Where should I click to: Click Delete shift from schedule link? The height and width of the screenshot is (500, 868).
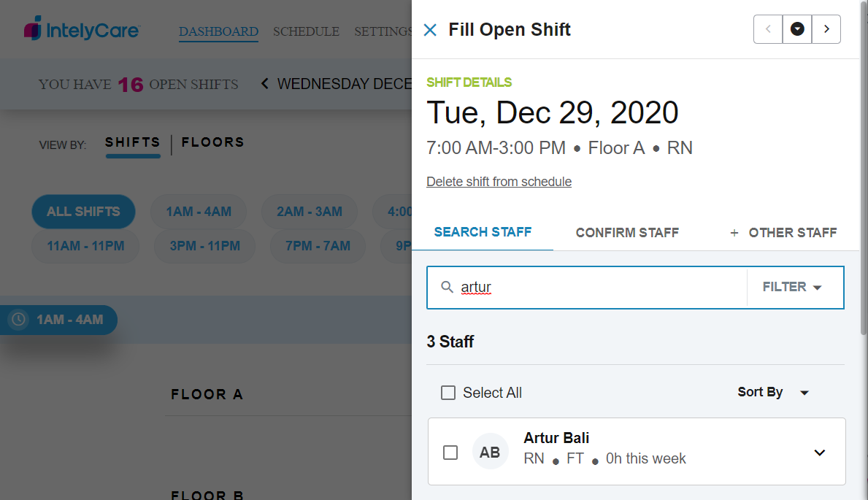coord(499,182)
